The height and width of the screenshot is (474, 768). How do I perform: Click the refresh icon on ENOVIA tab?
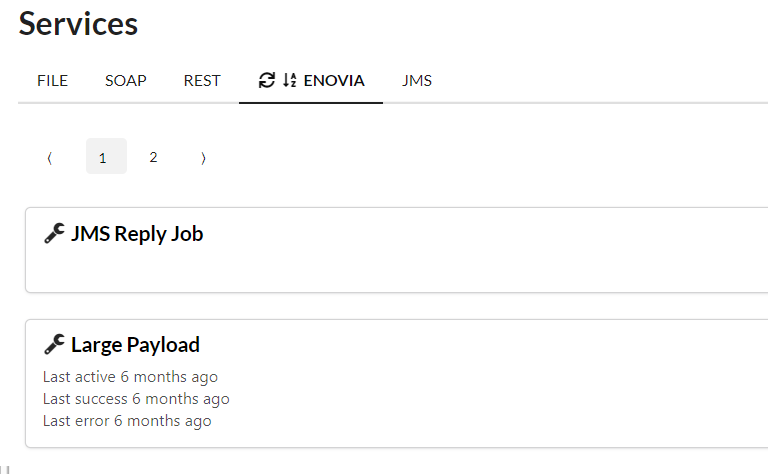pos(266,81)
